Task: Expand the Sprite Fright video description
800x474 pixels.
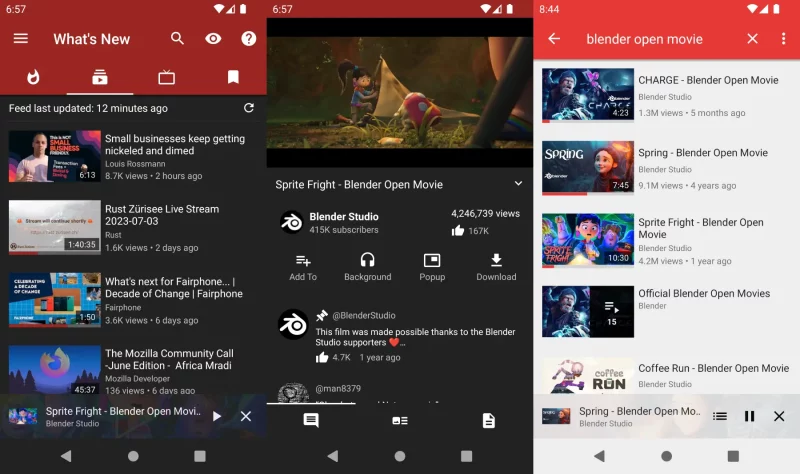Action: coord(518,184)
